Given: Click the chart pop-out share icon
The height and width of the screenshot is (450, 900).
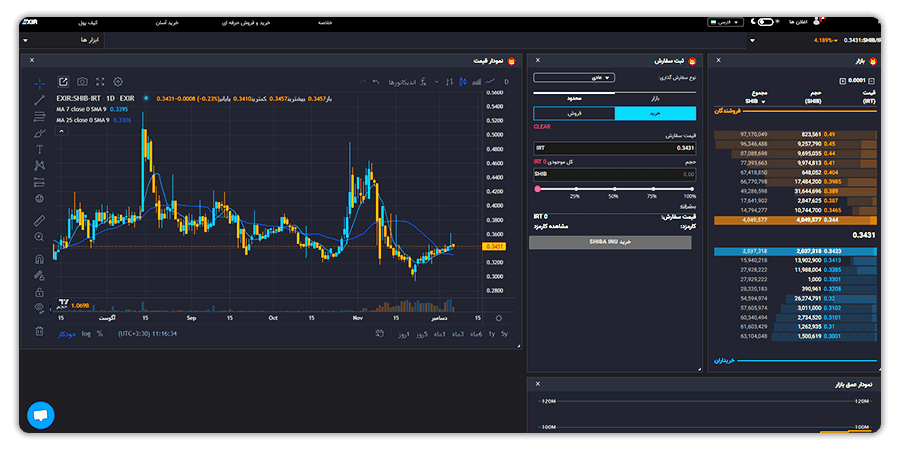Looking at the screenshot, I should click(63, 82).
